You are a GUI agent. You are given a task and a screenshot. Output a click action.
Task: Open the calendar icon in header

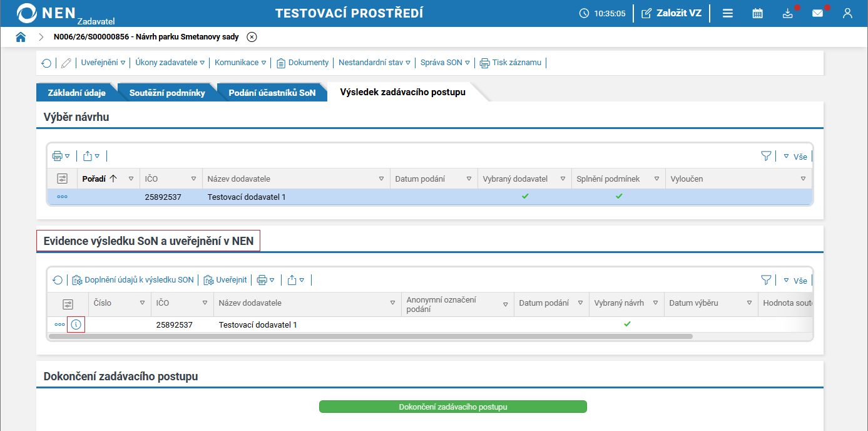(x=757, y=13)
